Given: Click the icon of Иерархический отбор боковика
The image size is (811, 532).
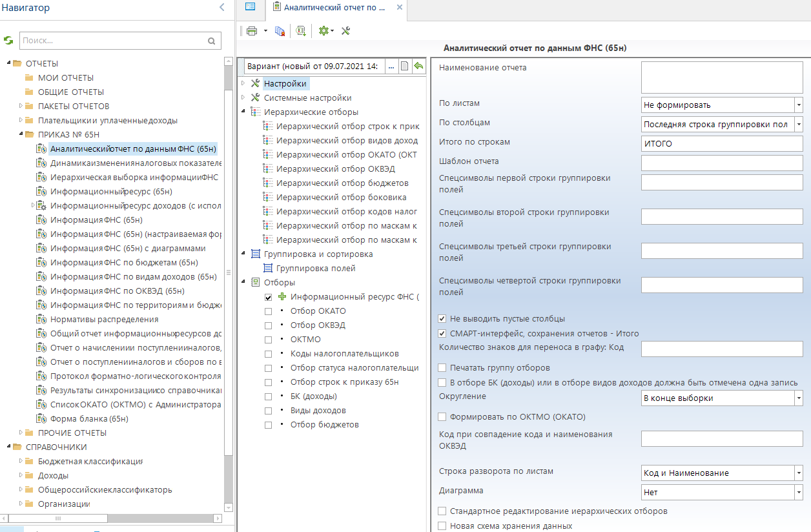Looking at the screenshot, I should pos(268,197).
